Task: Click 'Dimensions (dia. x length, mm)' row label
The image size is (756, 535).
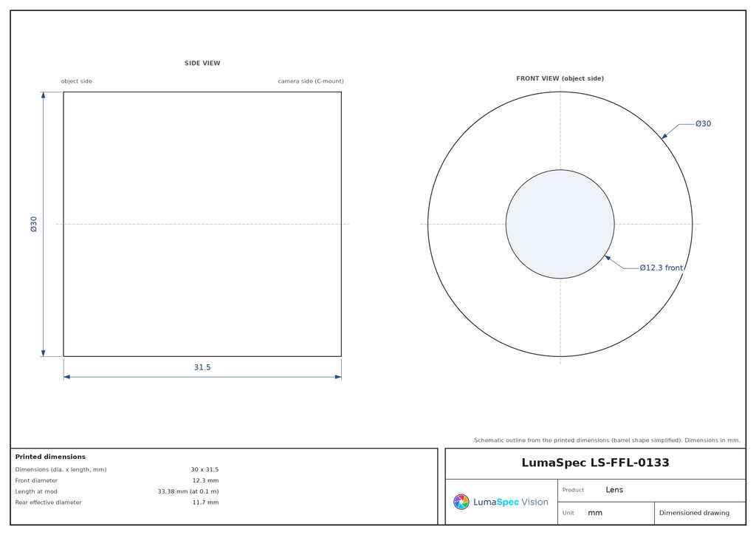Action: 61,469
